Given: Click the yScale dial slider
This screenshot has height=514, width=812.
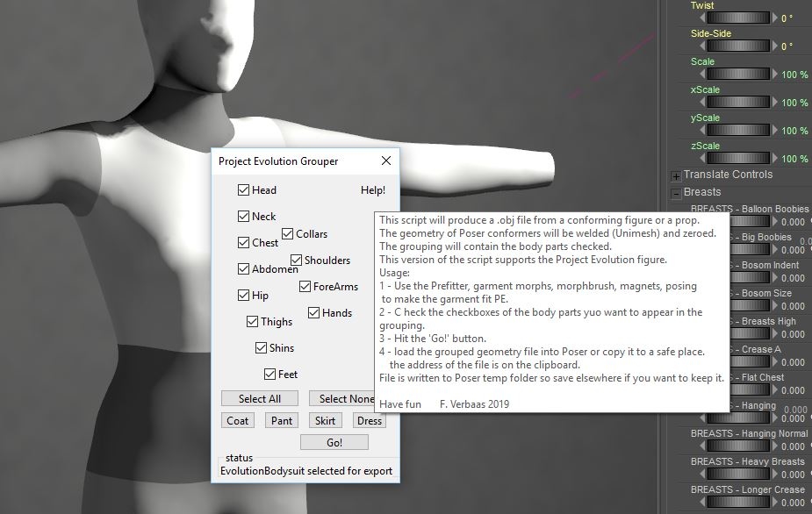Looking at the screenshot, I should point(738,130).
